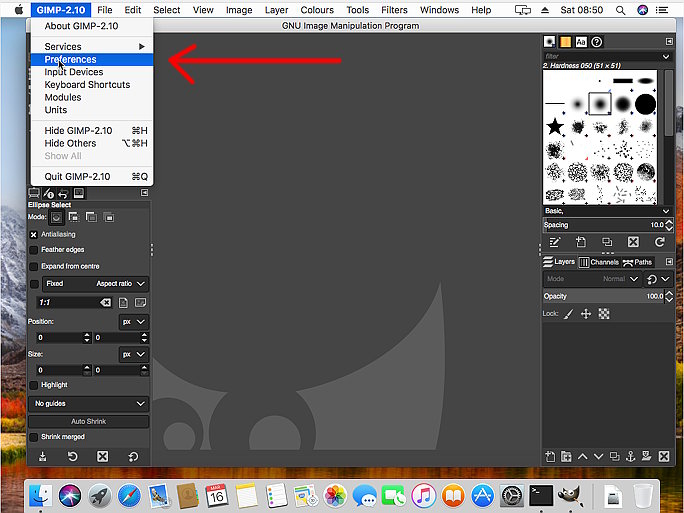Click Quit GIMP-2.10 menu entry

point(92,177)
